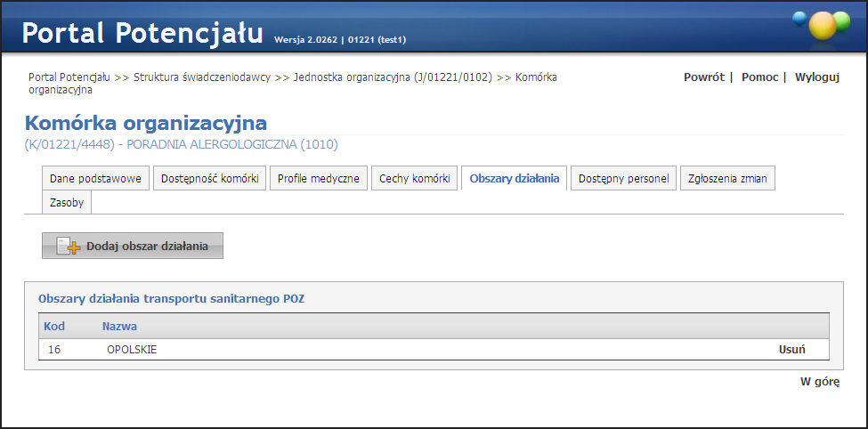
Task: Open Struktura świadczeniodawcy in the breadcrumb
Action: pos(202,77)
